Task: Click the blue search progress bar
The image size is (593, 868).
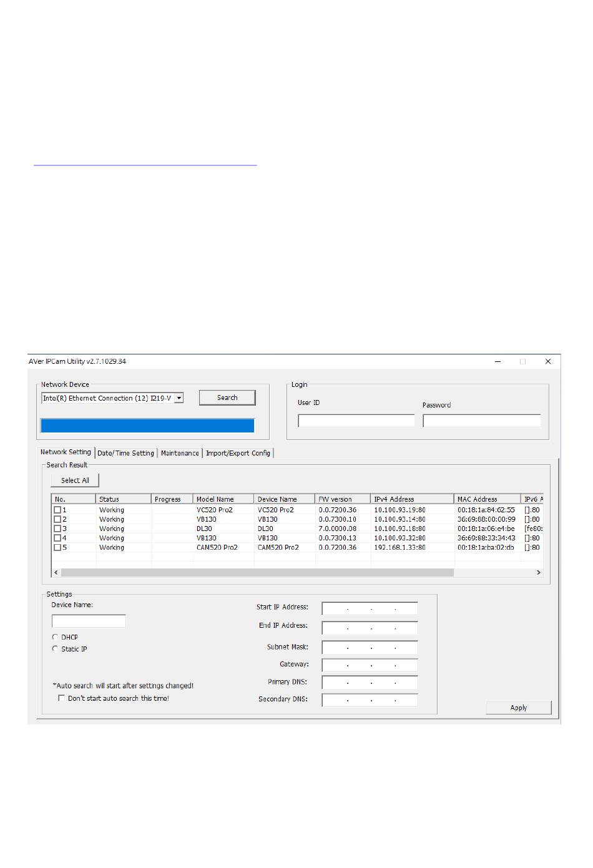Action: 147,426
